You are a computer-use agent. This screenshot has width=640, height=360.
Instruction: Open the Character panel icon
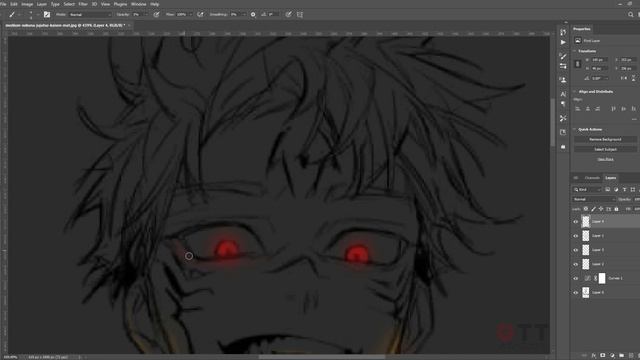pos(563,94)
